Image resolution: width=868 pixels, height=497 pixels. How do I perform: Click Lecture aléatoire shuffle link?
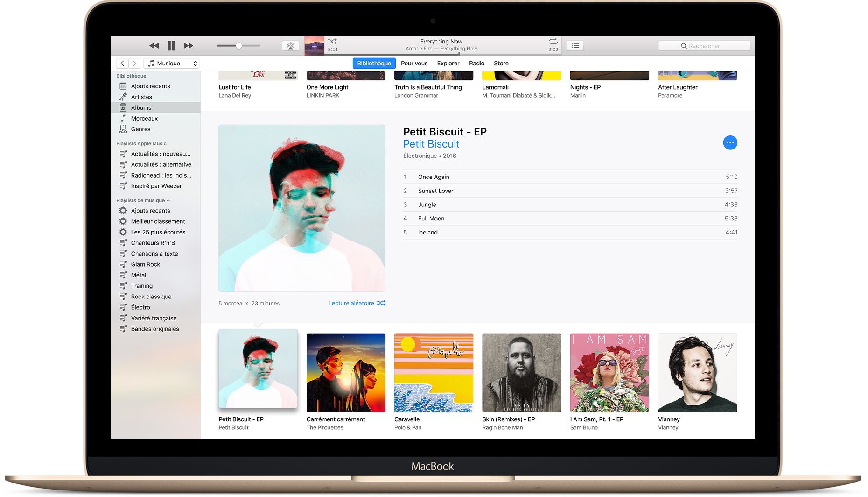pyautogui.click(x=357, y=303)
